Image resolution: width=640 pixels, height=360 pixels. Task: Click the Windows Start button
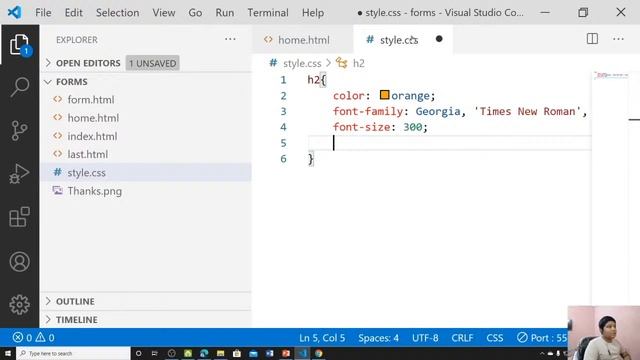coord(8,353)
